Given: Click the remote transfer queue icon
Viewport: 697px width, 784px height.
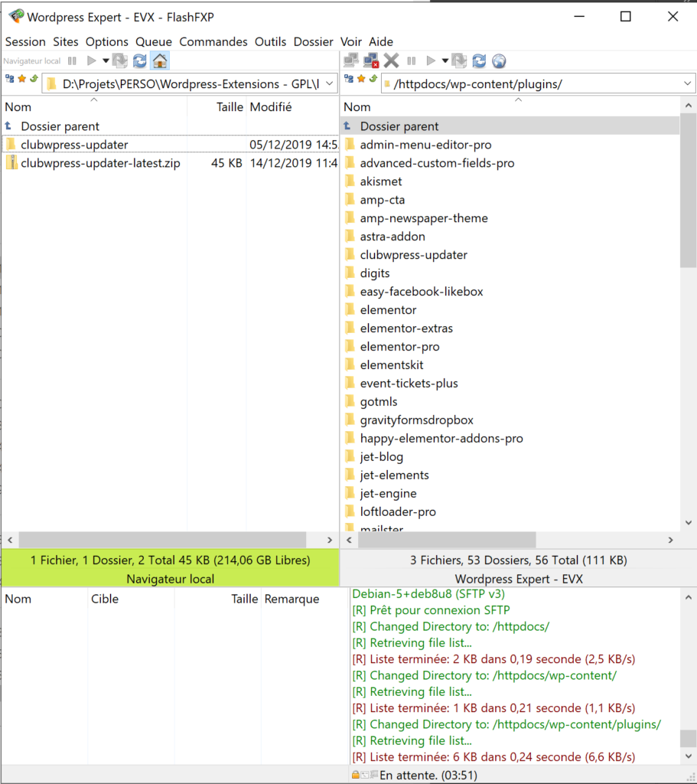Looking at the screenshot, I should point(459,61).
